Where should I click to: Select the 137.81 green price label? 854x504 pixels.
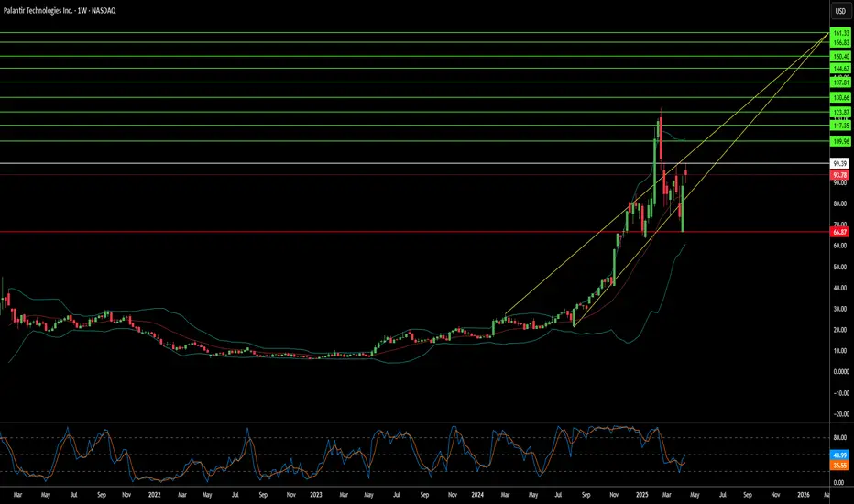[841, 82]
